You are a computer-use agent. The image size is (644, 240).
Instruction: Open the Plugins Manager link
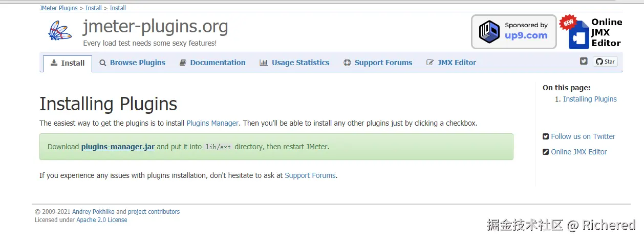(x=212, y=123)
